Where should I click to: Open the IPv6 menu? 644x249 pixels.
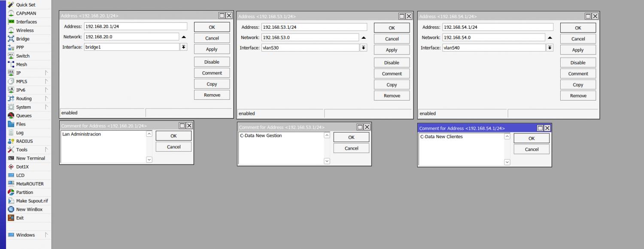20,90
